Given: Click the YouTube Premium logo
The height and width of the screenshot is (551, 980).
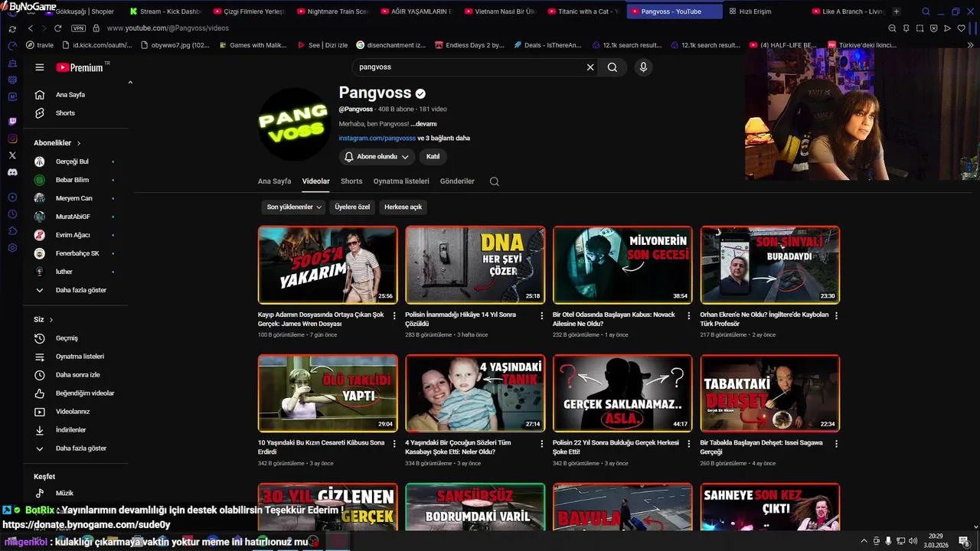Looking at the screenshot, I should (x=80, y=67).
